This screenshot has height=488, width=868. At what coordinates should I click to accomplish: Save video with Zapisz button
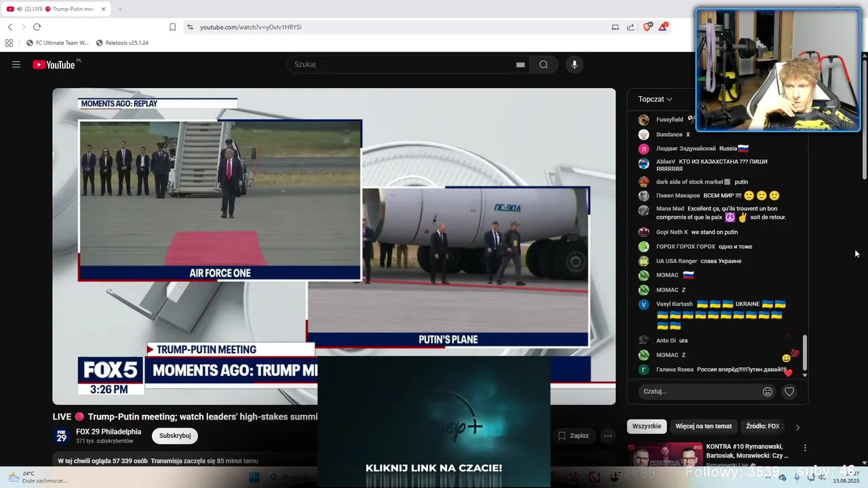574,436
